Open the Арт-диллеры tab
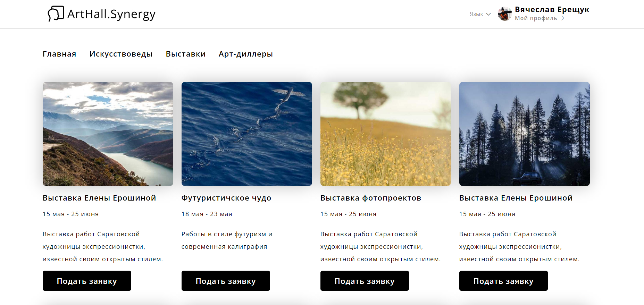 tap(246, 54)
